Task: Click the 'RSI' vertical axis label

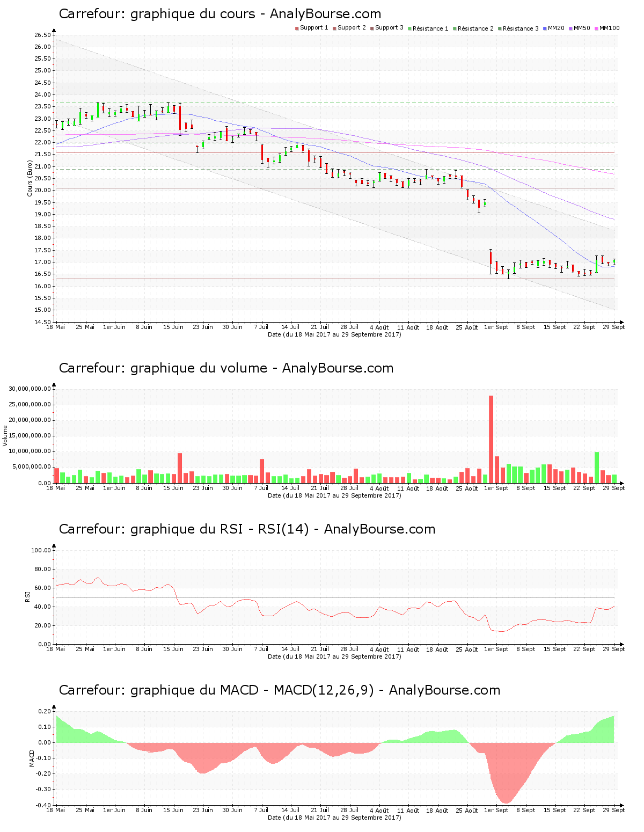Action: pos(27,596)
